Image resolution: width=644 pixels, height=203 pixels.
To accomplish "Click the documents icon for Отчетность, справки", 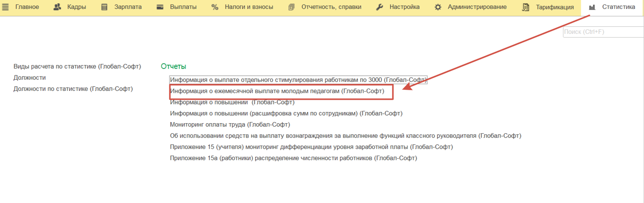I will 291,7.
